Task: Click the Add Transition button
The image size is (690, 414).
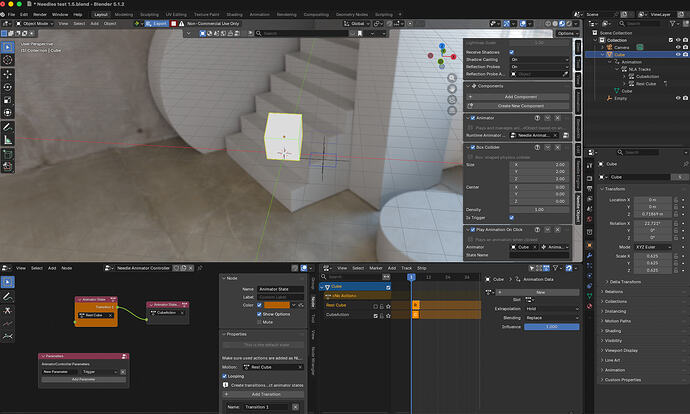Action: tap(265, 394)
